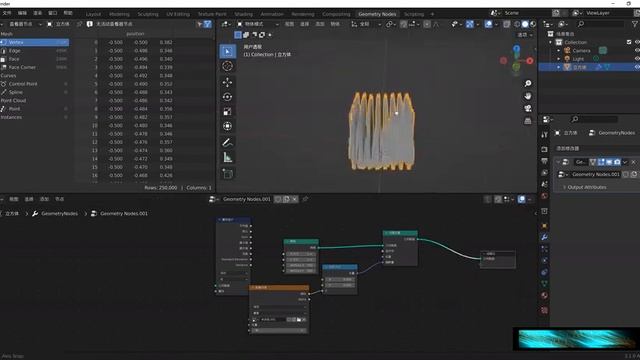
Task: Select the Add Cube tool
Action: pos(227,174)
